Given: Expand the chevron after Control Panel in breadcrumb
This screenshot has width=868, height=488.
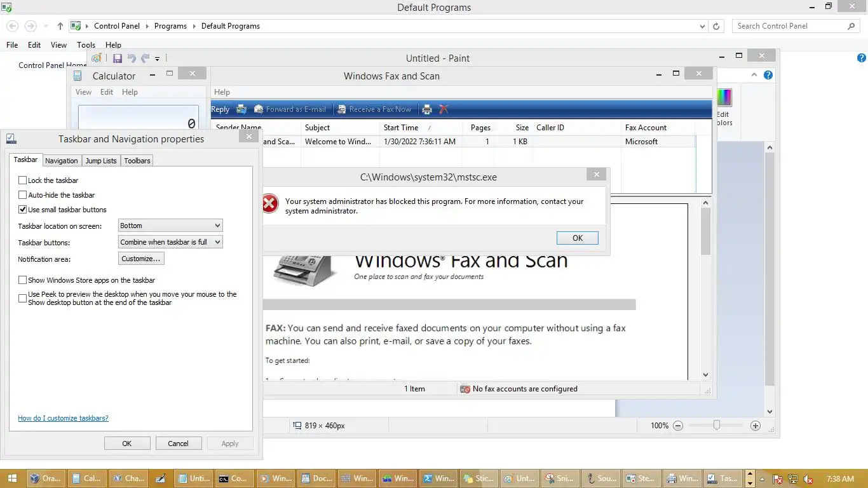Looking at the screenshot, I should tap(147, 26).
